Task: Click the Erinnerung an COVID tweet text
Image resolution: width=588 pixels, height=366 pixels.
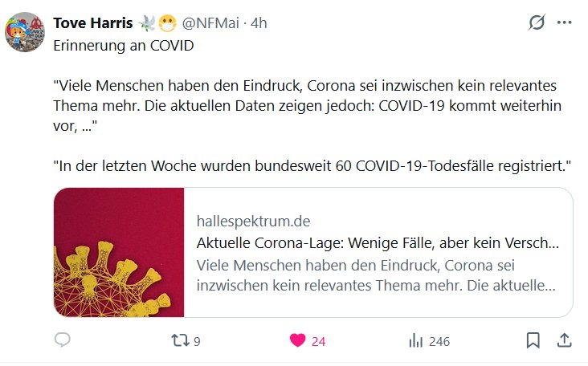Action: click(124, 46)
